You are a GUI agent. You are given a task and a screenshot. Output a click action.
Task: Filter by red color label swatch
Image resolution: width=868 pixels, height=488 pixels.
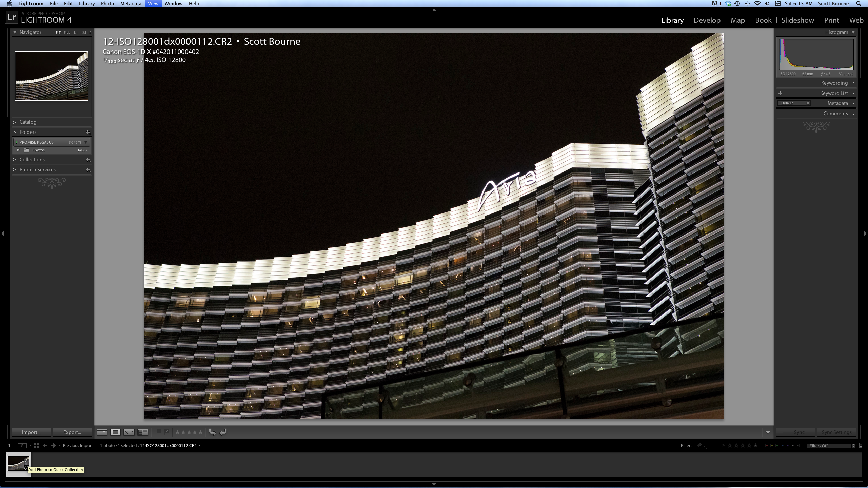pyautogui.click(x=767, y=446)
